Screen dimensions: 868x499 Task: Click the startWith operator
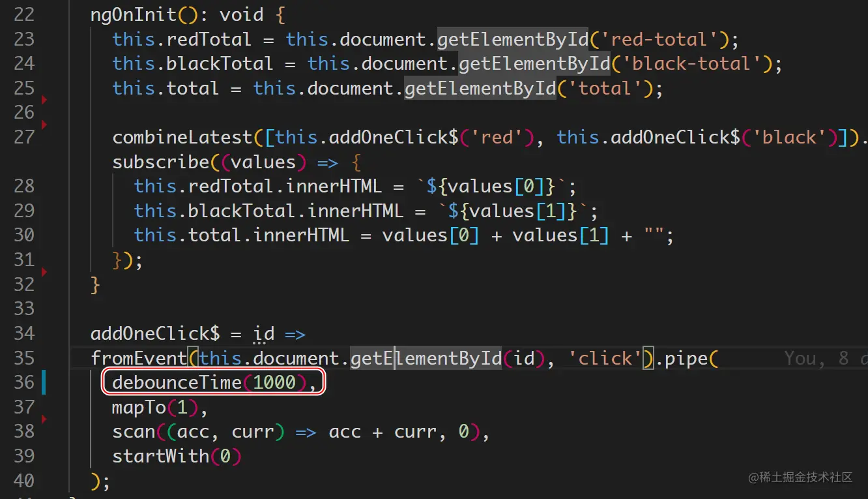point(160,456)
